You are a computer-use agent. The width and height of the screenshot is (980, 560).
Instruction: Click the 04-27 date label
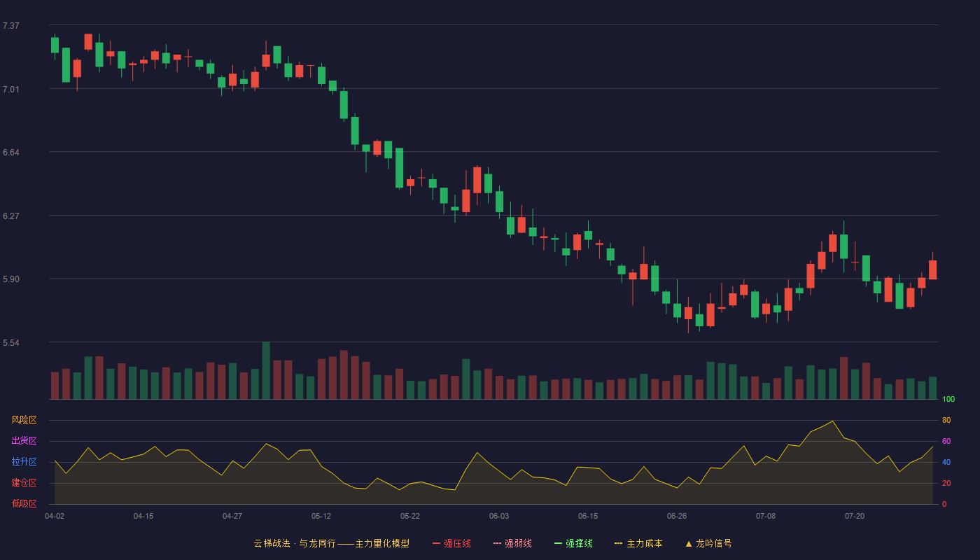pyautogui.click(x=232, y=516)
